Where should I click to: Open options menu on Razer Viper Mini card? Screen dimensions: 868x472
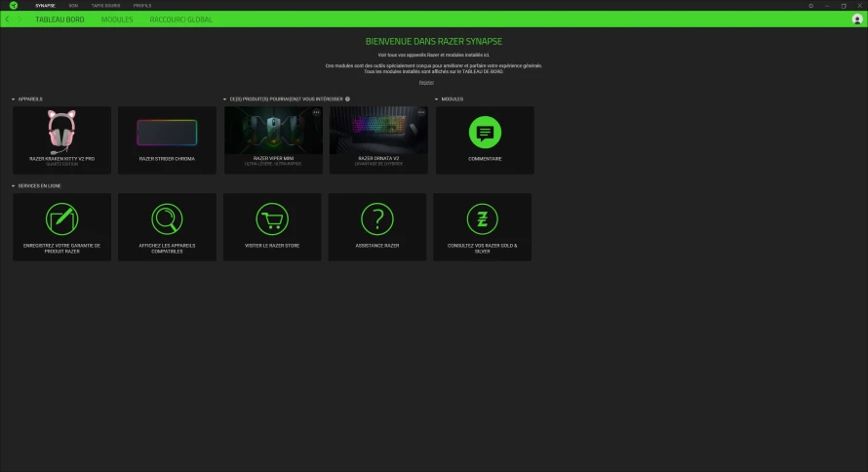click(316, 112)
